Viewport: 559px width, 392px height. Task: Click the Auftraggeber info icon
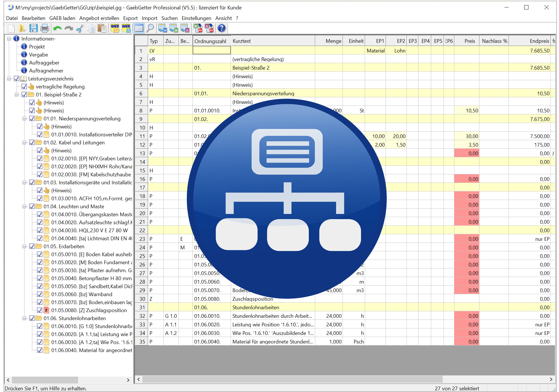coord(24,62)
